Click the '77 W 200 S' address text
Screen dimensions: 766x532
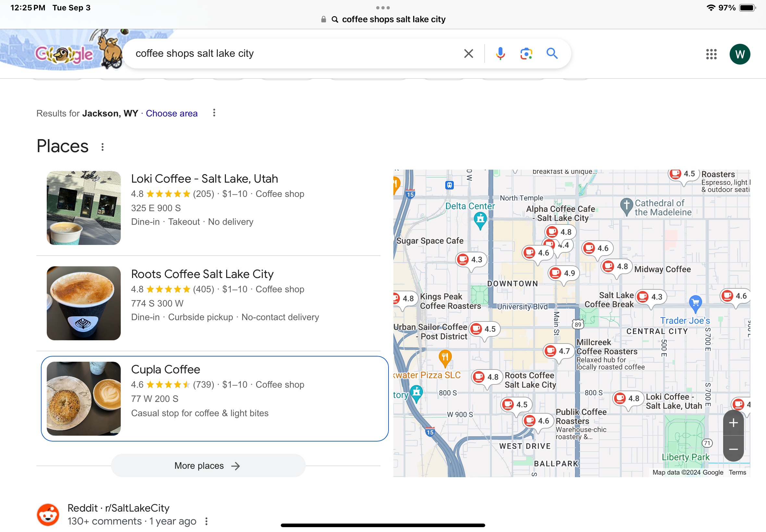pyautogui.click(x=155, y=399)
